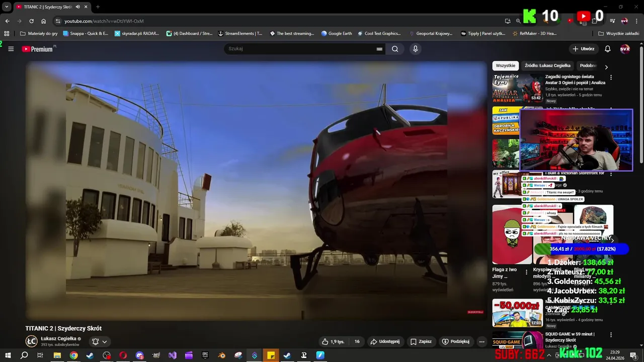The image size is (644, 362).
Task: Open Łukasz Cegiełka channel avatar
Action: click(31, 341)
